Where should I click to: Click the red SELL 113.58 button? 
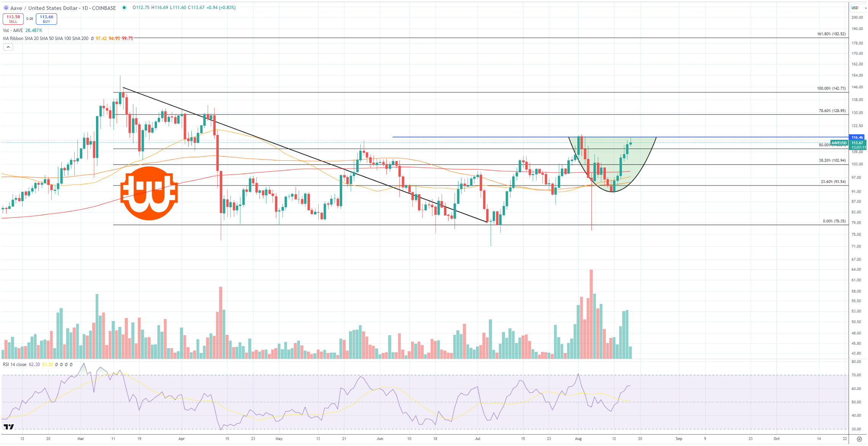point(13,19)
